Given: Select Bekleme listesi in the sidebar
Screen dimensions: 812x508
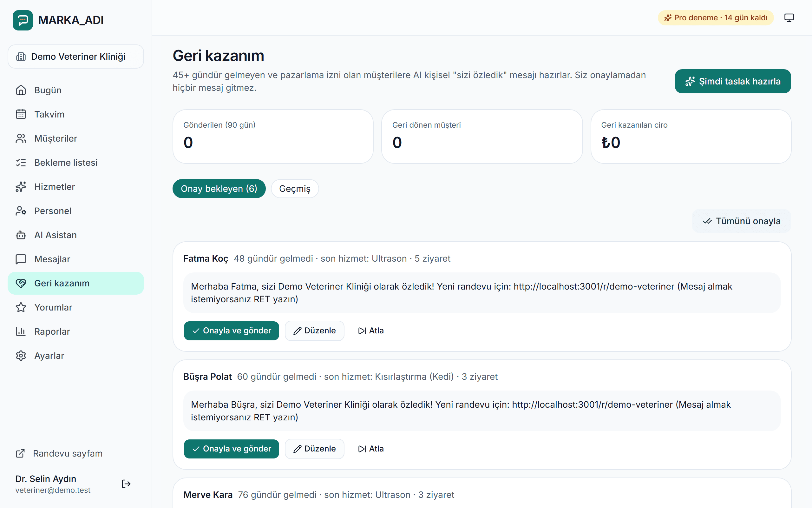Looking at the screenshot, I should [x=76, y=163].
